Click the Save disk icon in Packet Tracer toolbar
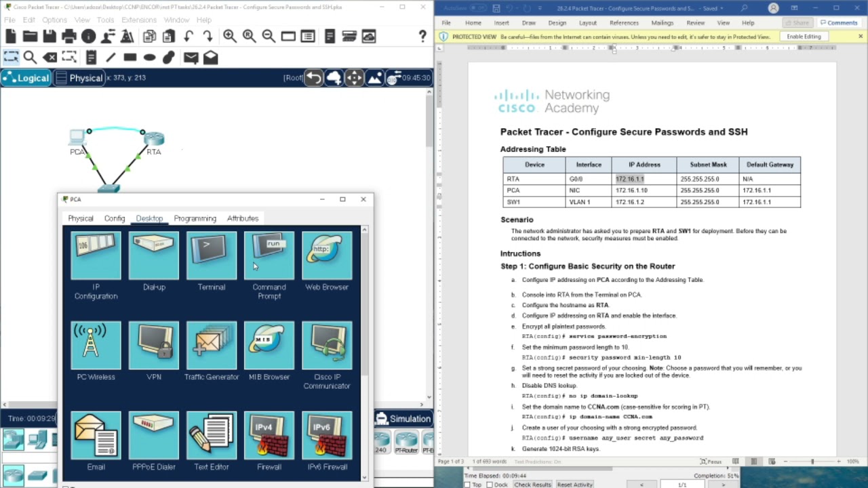The height and width of the screenshot is (488, 868). coord(50,37)
